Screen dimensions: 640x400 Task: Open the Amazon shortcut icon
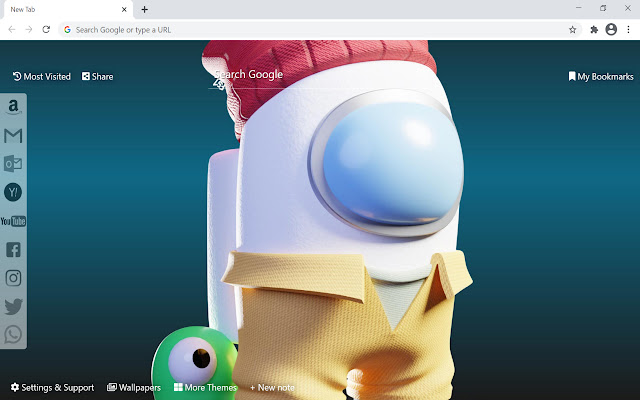click(x=13, y=107)
